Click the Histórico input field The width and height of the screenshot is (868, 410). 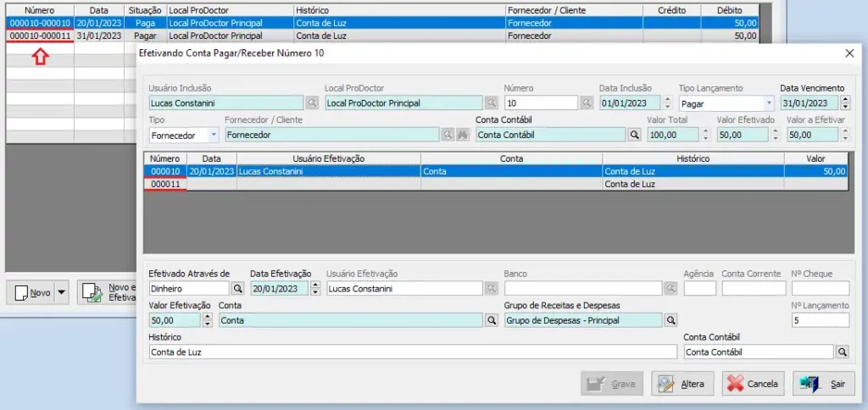pos(413,352)
